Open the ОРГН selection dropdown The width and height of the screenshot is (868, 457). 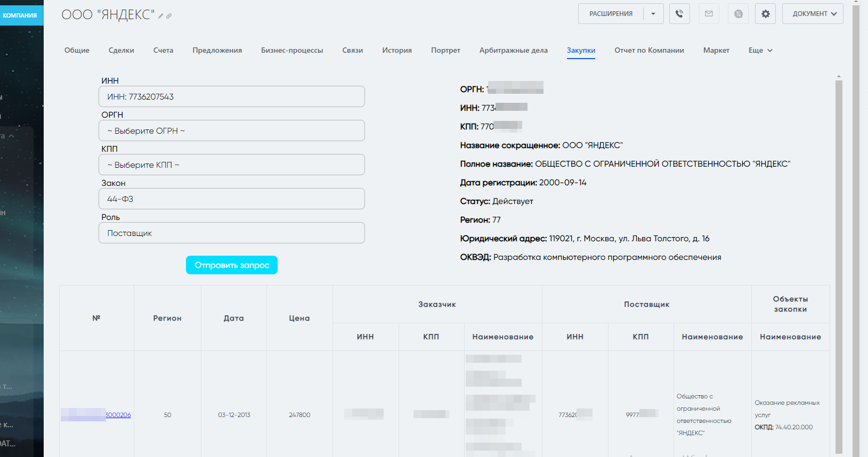(231, 130)
